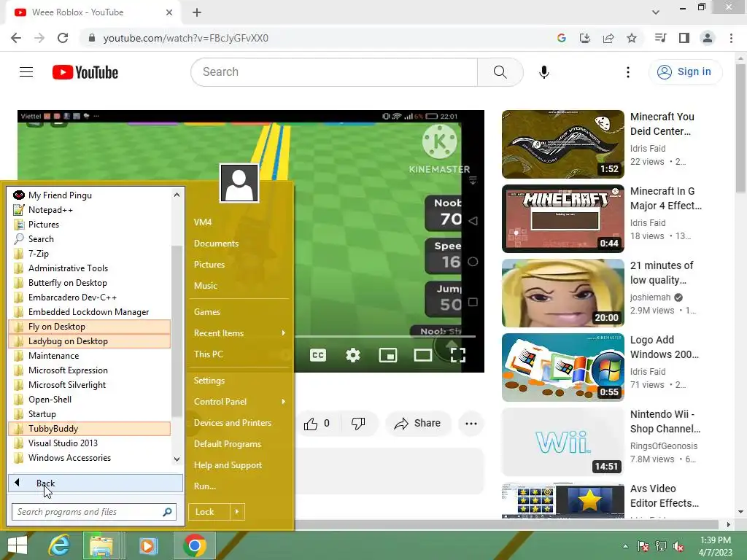
Task: Expand the TubbyBuddy folder
Action: click(90, 429)
